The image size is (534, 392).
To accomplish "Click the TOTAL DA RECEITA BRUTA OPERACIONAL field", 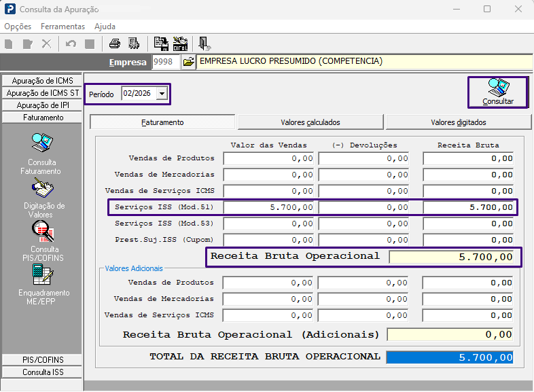I will tap(450, 357).
